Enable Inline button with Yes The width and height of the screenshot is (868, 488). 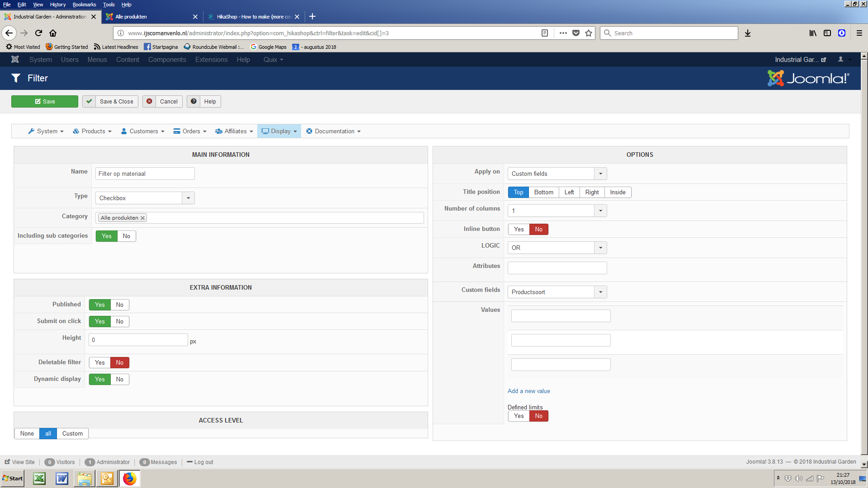[519, 229]
